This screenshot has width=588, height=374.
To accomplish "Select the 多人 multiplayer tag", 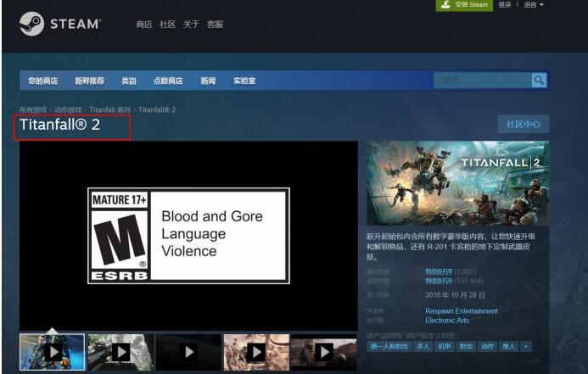I will click(423, 347).
